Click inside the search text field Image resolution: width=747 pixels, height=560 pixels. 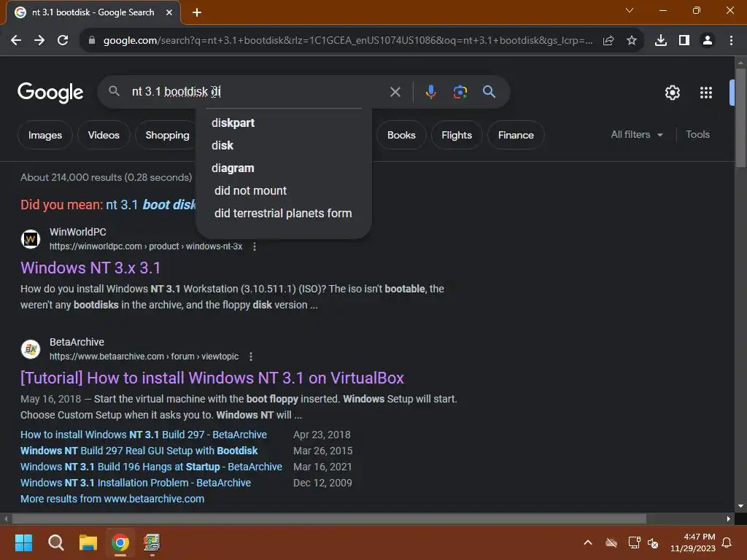pyautogui.click(x=258, y=91)
